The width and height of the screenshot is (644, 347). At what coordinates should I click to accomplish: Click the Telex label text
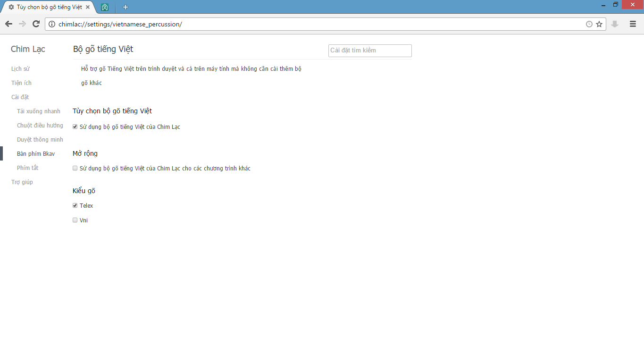pos(86,206)
